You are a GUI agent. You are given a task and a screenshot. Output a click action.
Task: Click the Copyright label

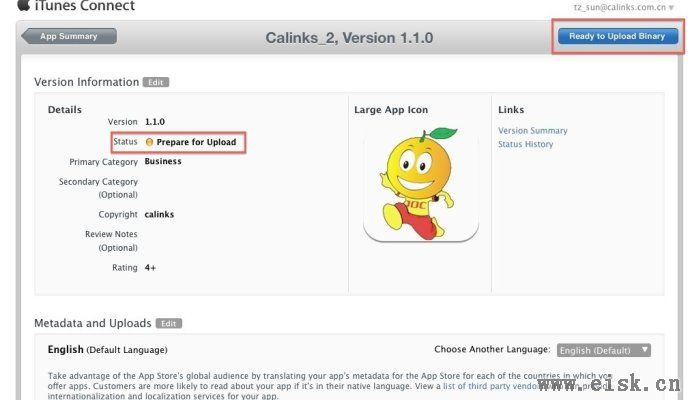point(118,214)
